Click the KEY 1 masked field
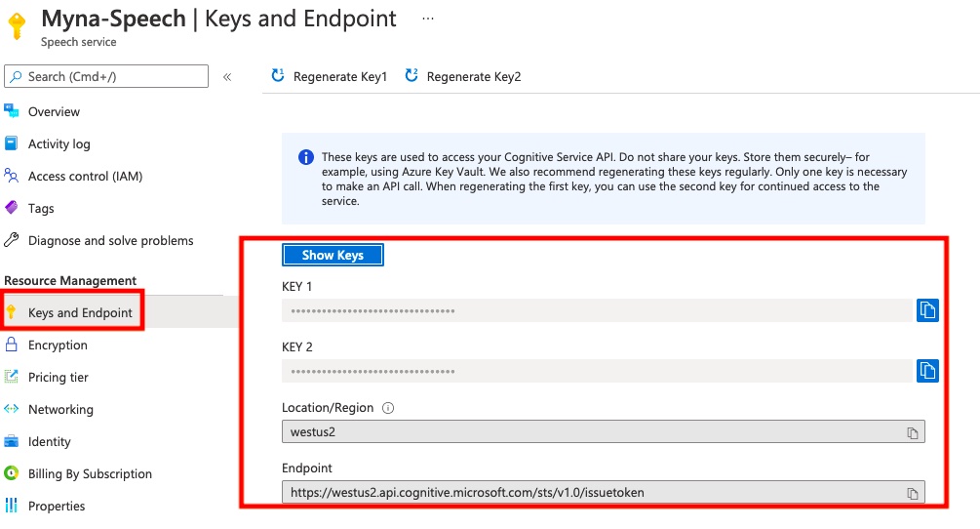Viewport: 980px width, 529px height. tap(597, 310)
